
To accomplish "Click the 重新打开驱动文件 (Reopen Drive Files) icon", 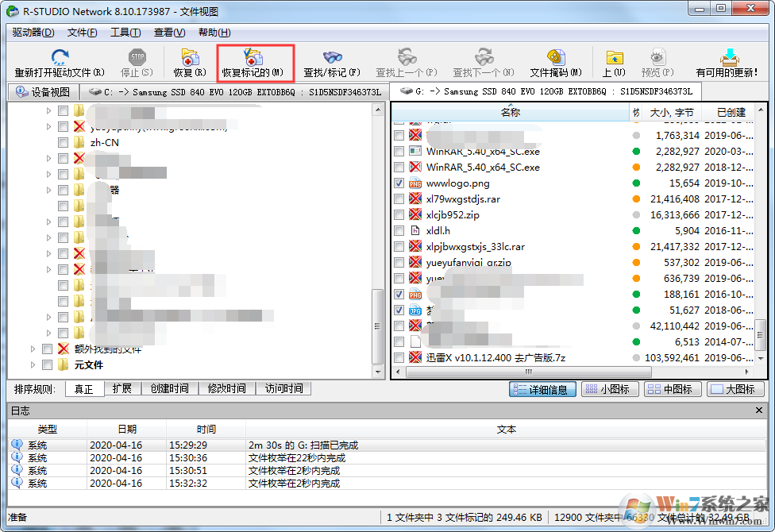I will [x=61, y=62].
